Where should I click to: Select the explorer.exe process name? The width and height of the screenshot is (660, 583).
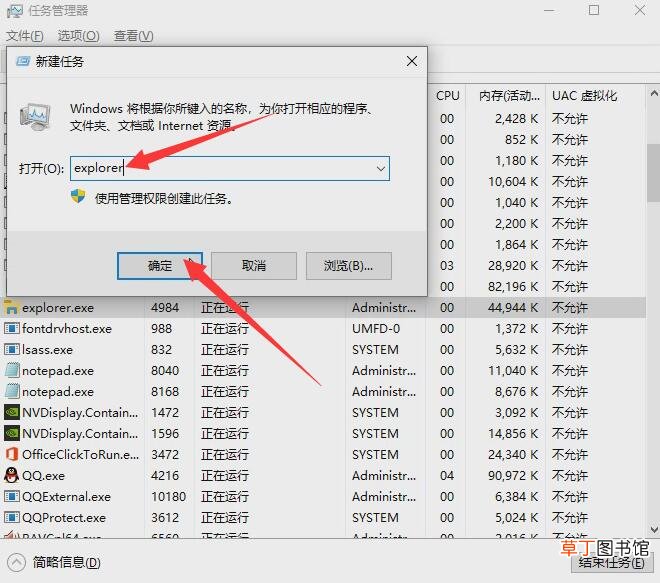pos(58,308)
